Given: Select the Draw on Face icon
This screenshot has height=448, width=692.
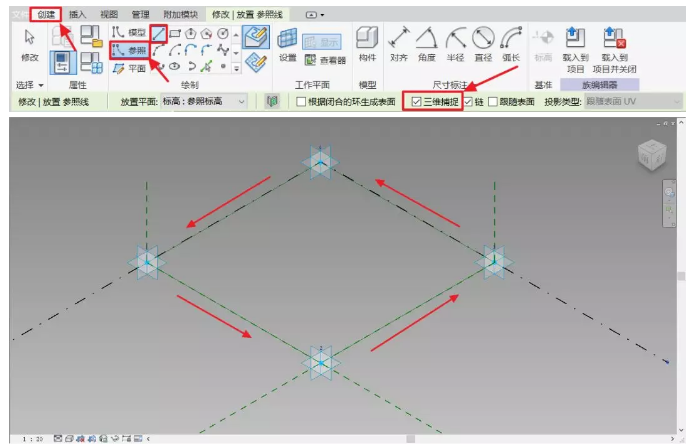Looking at the screenshot, I should coord(256,37).
